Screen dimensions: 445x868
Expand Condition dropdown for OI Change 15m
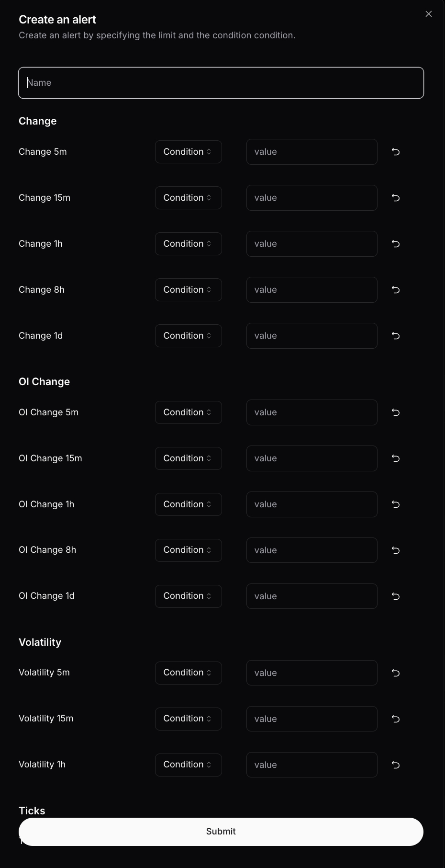[188, 458]
